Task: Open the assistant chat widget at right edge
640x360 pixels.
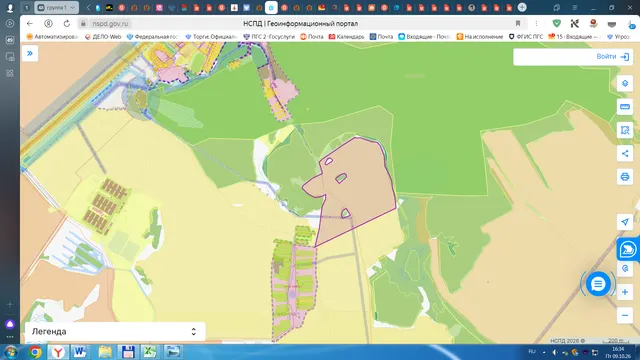Action: [628, 249]
